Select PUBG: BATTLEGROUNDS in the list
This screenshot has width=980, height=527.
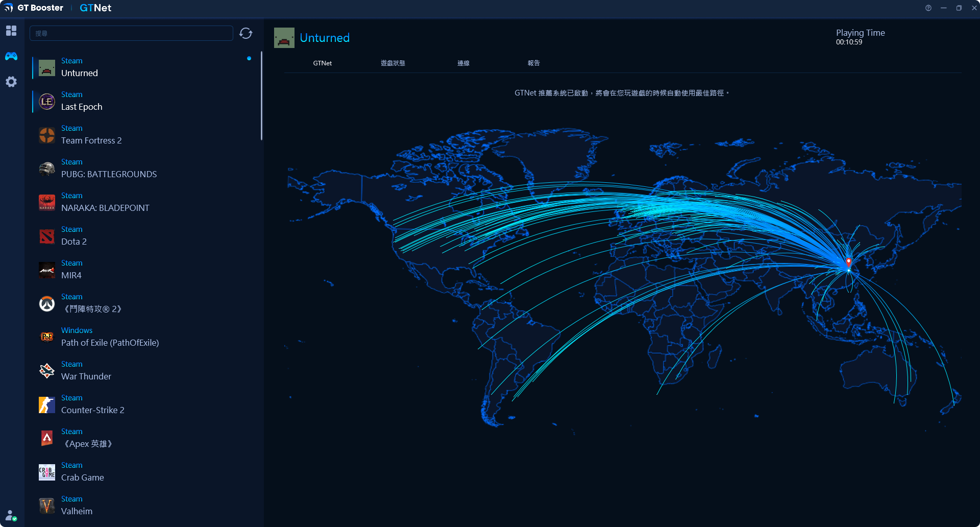tap(109, 174)
